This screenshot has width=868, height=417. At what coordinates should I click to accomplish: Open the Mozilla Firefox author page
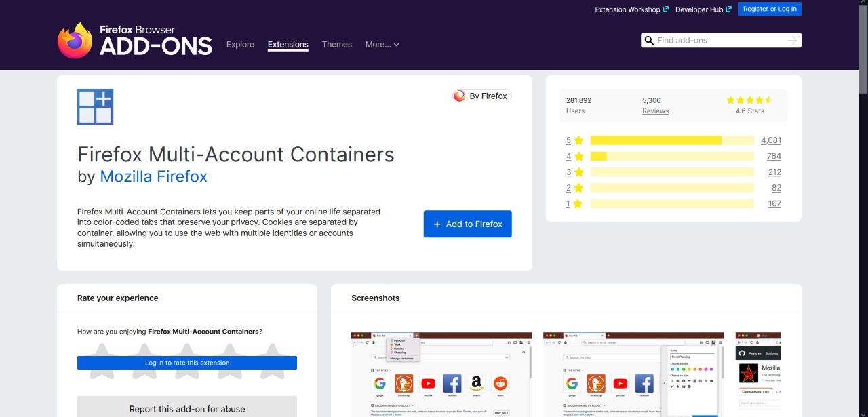coord(154,176)
